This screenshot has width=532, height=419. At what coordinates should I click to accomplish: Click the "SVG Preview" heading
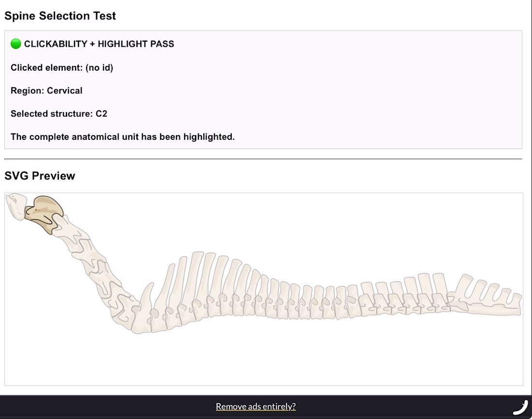point(40,176)
